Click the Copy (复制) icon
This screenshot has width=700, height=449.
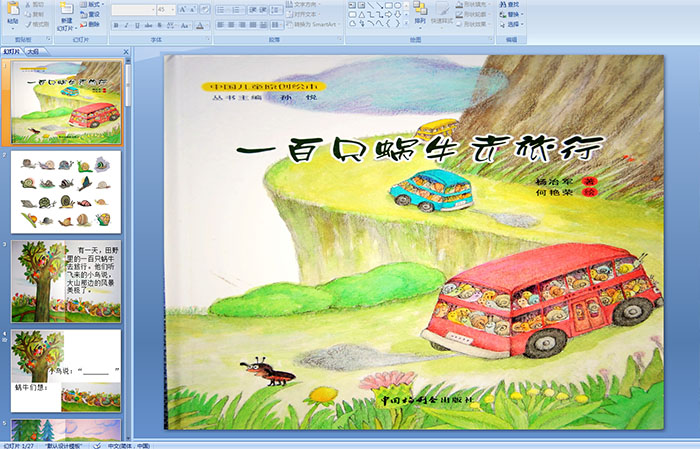[x=29, y=14]
